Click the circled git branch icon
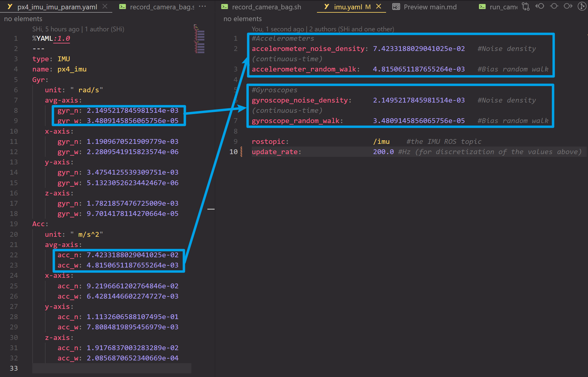 tap(582, 6)
